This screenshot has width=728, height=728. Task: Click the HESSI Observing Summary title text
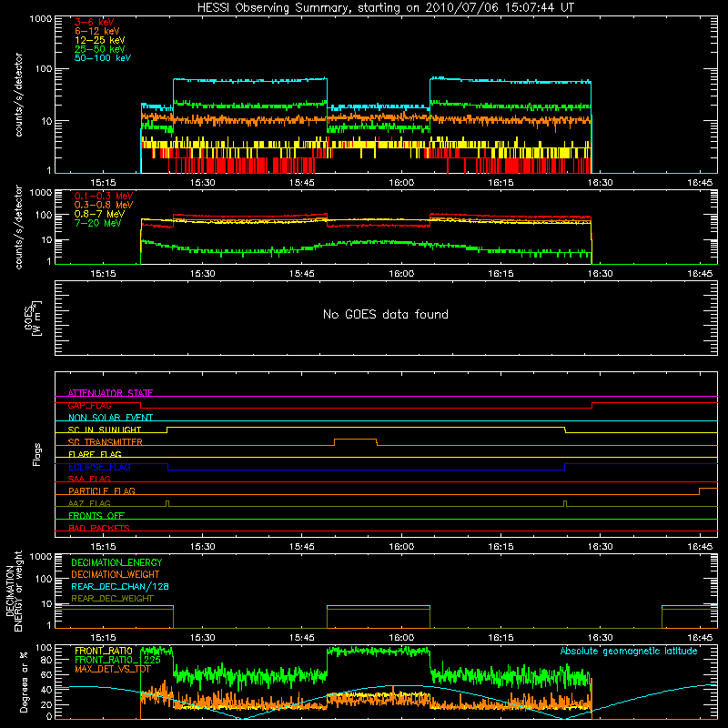click(x=385, y=8)
